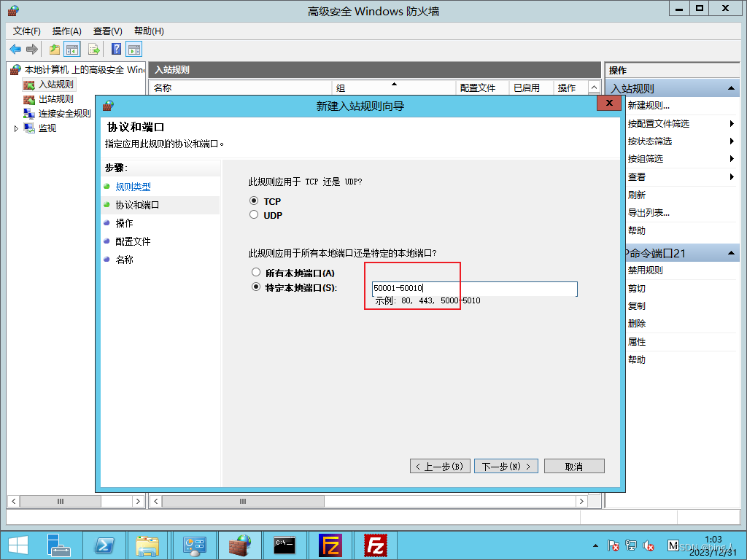Open PowerShell from the taskbar
The width and height of the screenshot is (747, 560).
point(104,545)
